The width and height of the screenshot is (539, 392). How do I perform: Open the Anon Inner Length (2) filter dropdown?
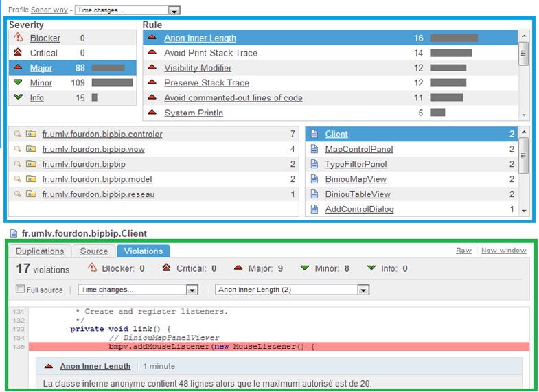(x=363, y=290)
